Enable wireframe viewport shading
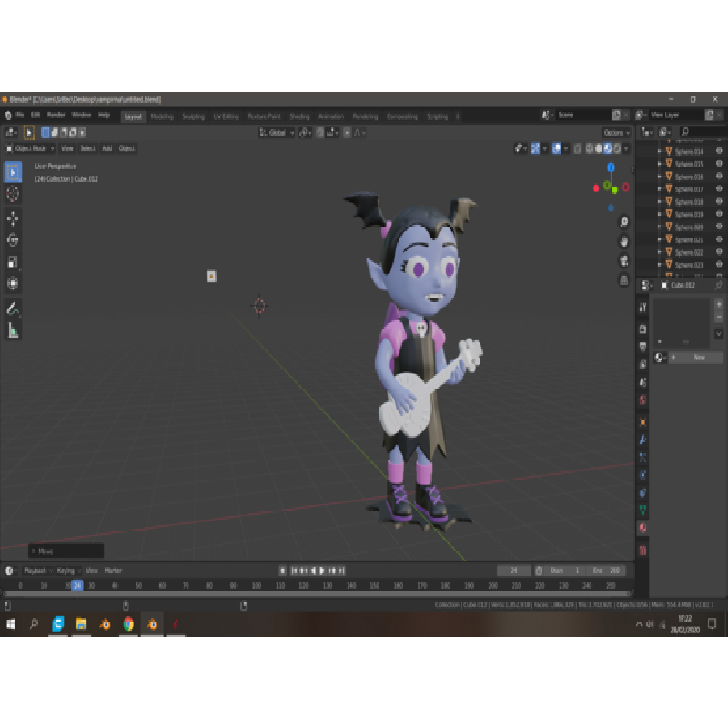728x728 pixels. pyautogui.click(x=590, y=148)
